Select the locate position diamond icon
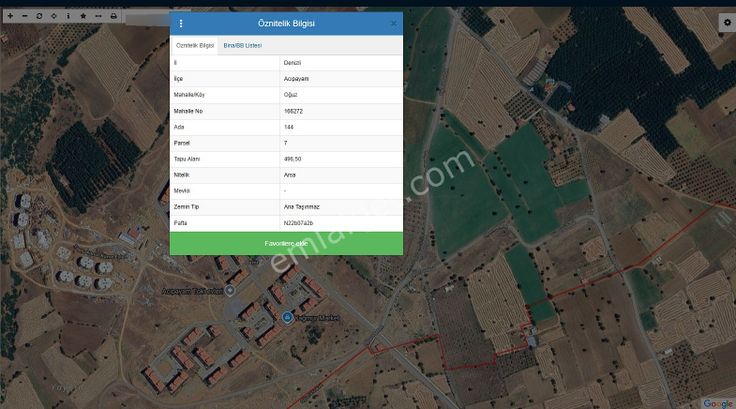Viewport: 736px width, 409px height. click(x=54, y=16)
